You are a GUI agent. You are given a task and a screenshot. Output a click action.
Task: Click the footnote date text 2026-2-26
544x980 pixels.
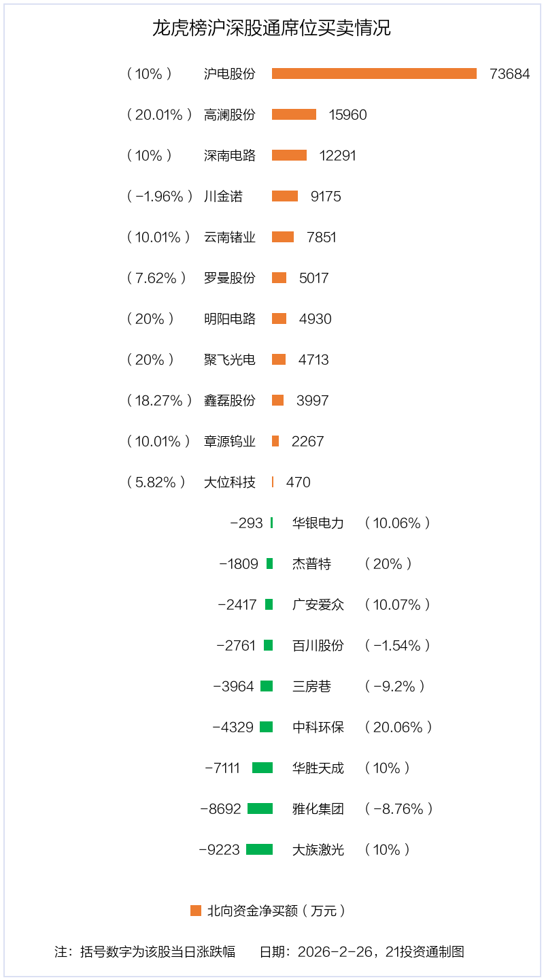pyautogui.click(x=336, y=951)
